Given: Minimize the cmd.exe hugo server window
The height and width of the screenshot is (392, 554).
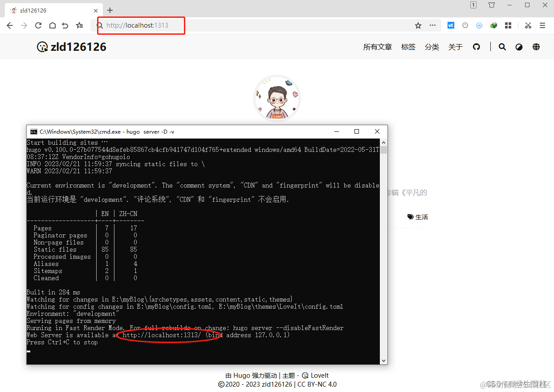Looking at the screenshot, I should 336,131.
